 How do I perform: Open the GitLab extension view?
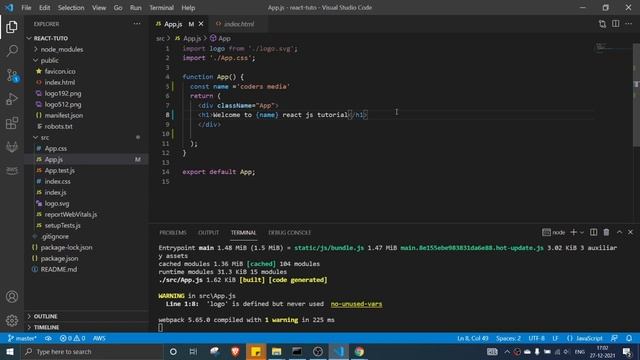click(12, 147)
